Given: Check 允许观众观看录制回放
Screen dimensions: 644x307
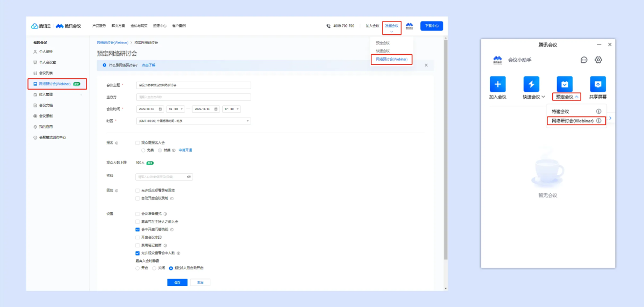Looking at the screenshot, I should point(137,191).
